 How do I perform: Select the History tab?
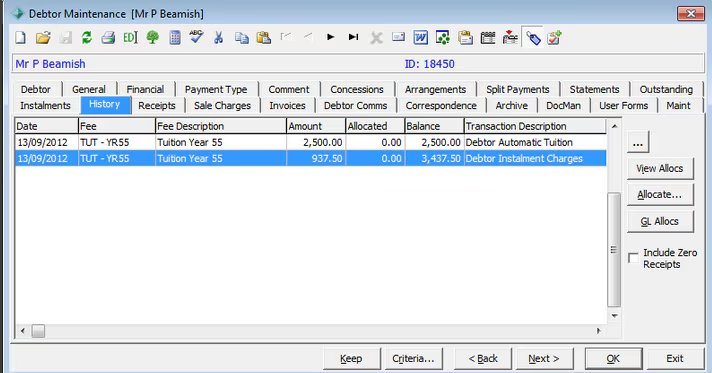pos(105,104)
